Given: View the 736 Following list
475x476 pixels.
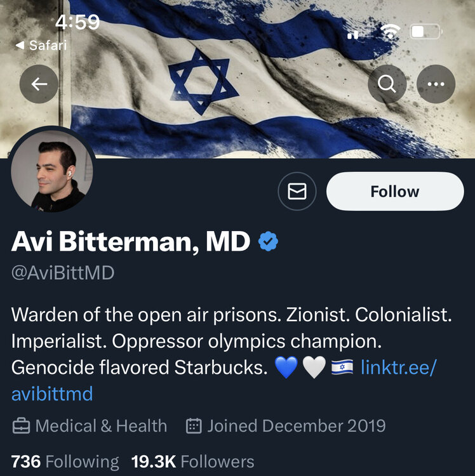Looking at the screenshot, I should tap(65, 461).
